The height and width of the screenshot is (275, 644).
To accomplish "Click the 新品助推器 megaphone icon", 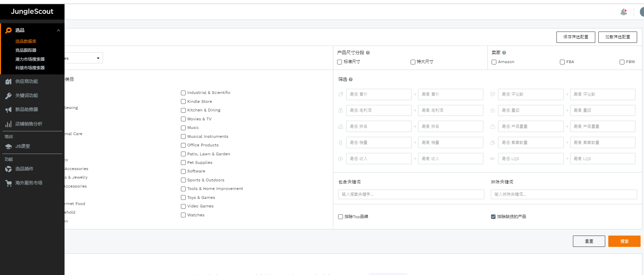I will point(9,110).
